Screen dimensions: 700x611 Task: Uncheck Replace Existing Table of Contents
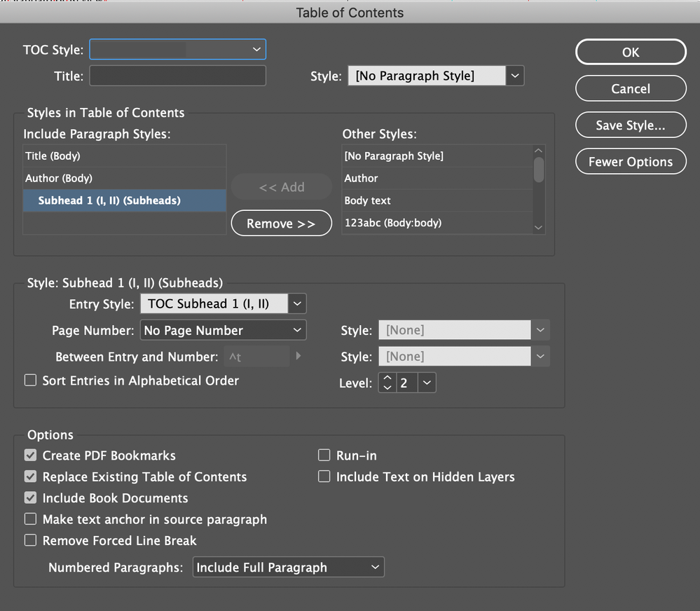31,477
